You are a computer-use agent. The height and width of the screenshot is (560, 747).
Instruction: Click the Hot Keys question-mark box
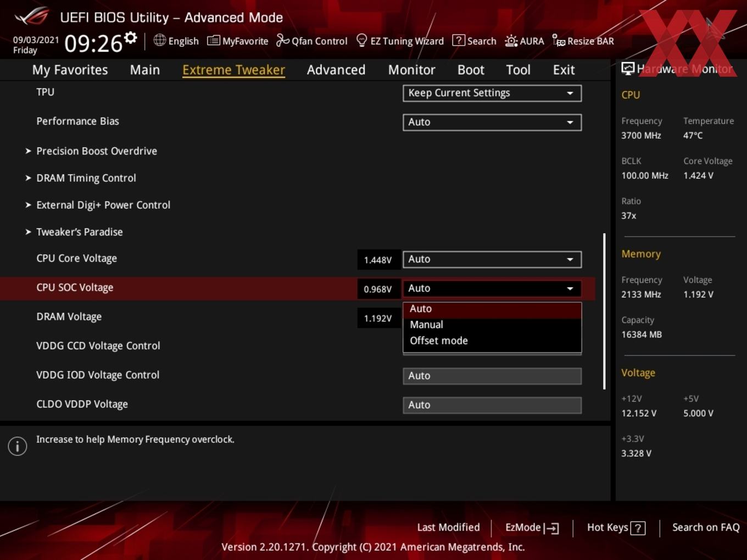coord(638,528)
